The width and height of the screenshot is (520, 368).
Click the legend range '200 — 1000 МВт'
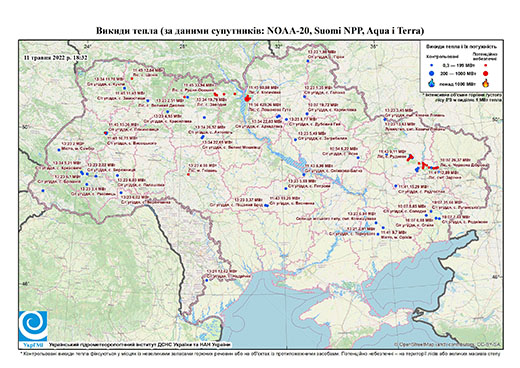[x=458, y=73]
